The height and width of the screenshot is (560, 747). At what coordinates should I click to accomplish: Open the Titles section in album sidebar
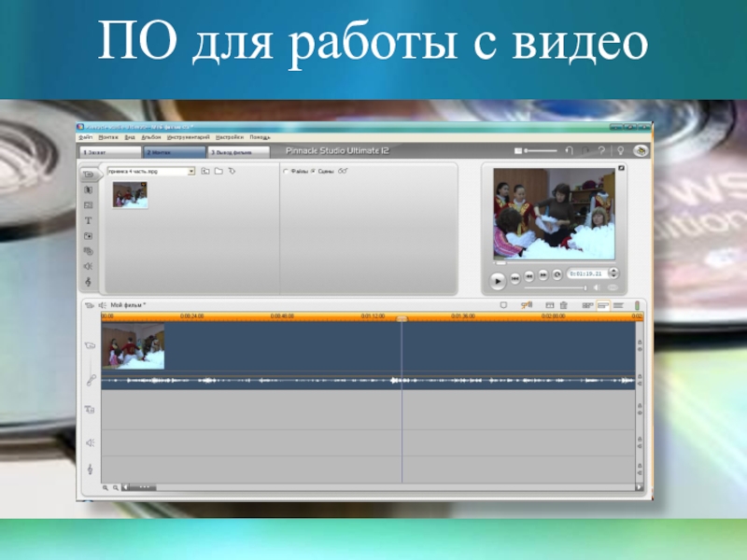[x=89, y=220]
